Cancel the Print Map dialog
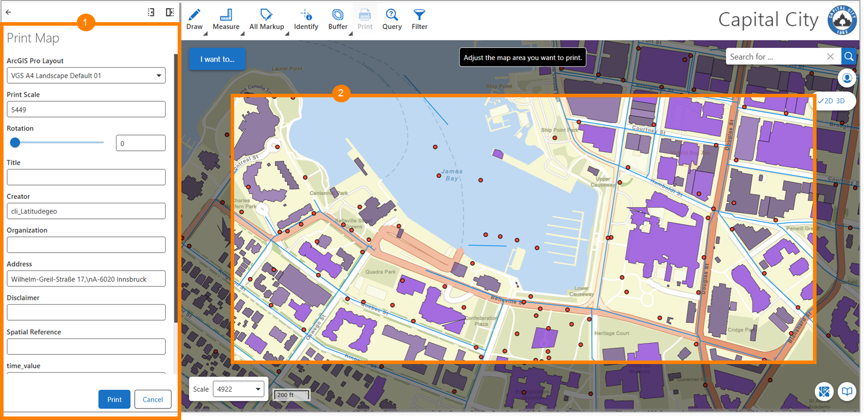This screenshot has height=420, width=868. coord(152,399)
